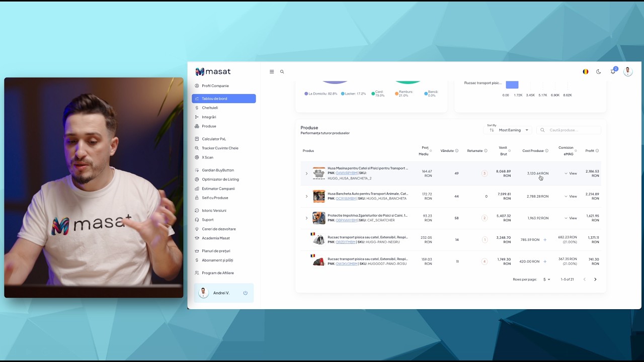Viewport: 644px width, 362px height.
Task: Open Rows per page dropdown
Action: click(x=547, y=280)
